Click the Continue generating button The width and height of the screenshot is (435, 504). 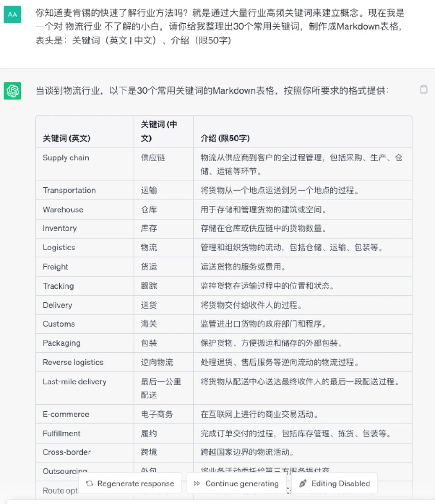[x=236, y=483]
